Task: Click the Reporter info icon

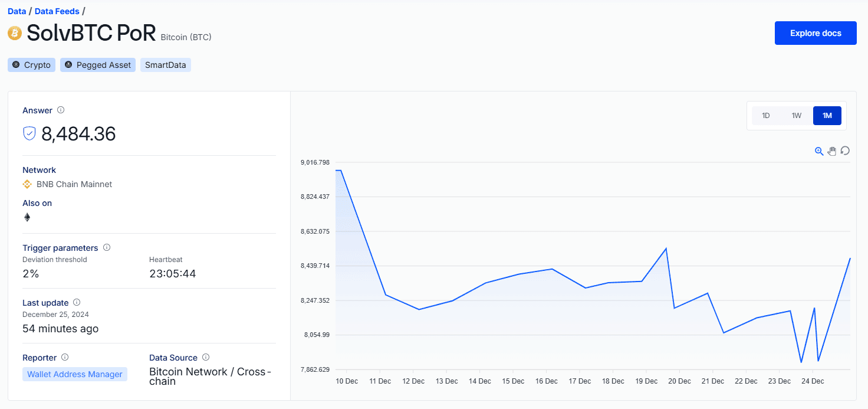Action: point(65,357)
